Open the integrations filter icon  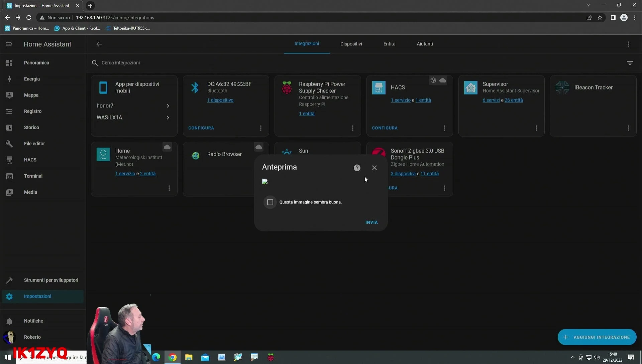[x=630, y=63]
